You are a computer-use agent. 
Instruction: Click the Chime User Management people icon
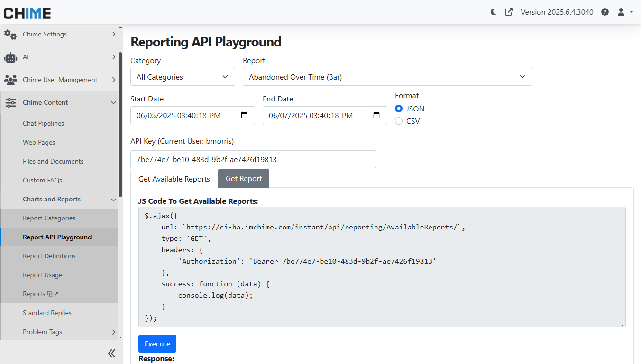[10, 80]
